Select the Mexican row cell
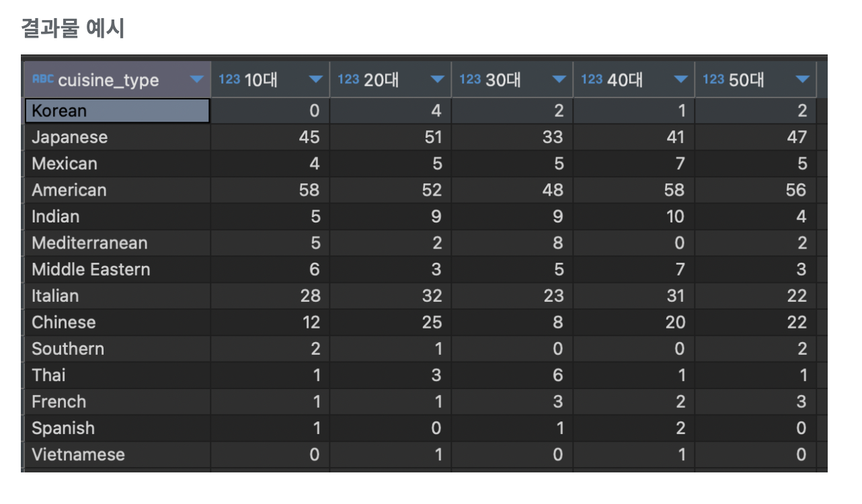The image size is (862, 504). click(117, 163)
